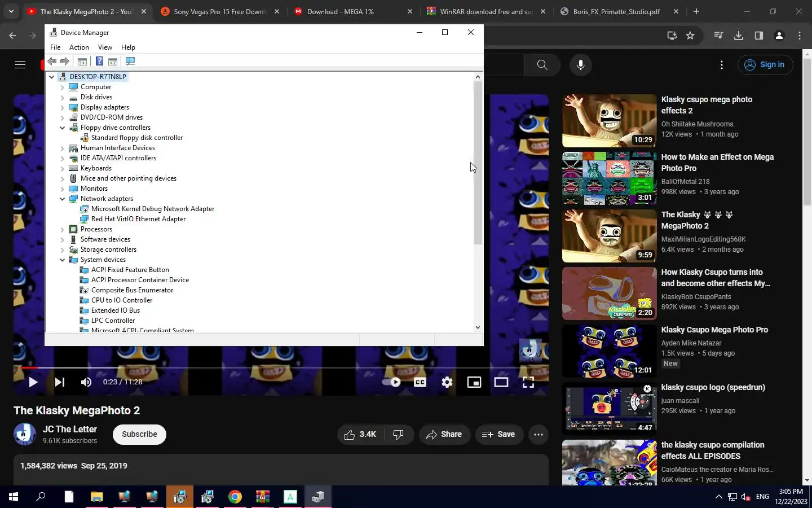Click YouTube search magnifier button
The width and height of the screenshot is (812, 508).
(542, 65)
